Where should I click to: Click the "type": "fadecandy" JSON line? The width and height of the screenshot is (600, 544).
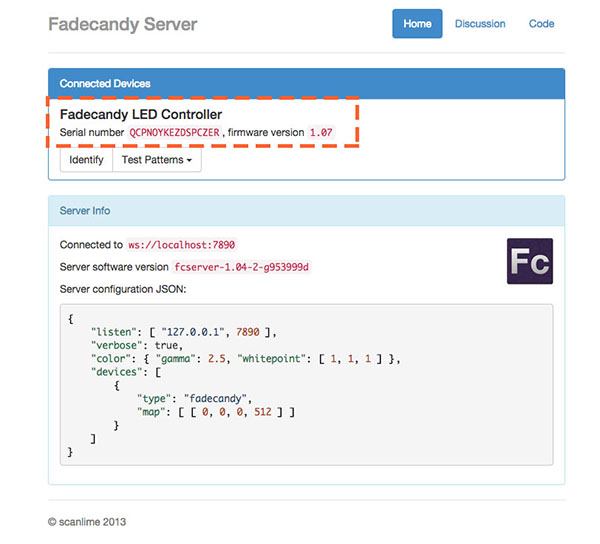click(x=194, y=399)
